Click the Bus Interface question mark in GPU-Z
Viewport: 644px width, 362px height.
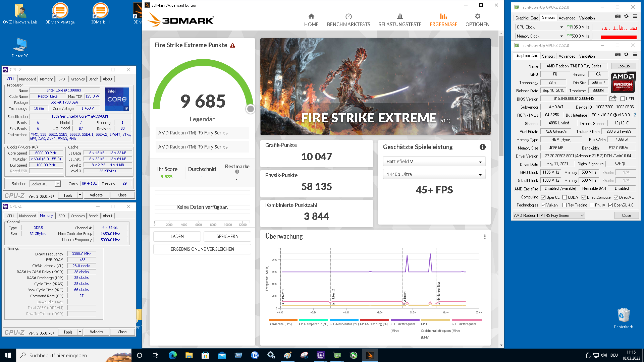point(635,115)
